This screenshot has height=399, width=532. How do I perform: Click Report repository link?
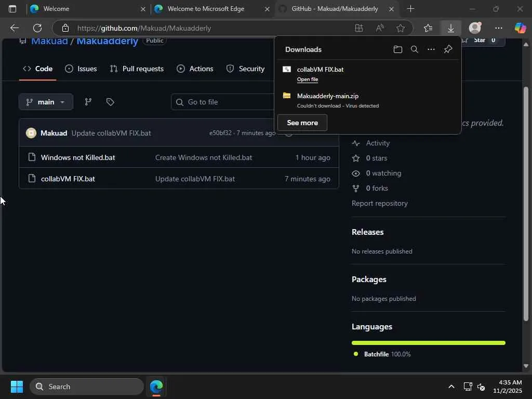(380, 203)
